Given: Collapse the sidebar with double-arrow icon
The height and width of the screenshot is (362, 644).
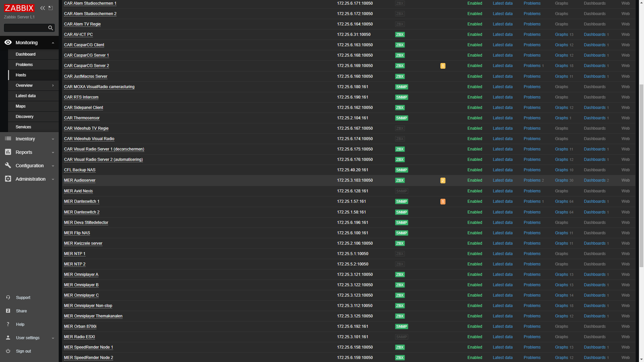Looking at the screenshot, I should click(x=43, y=8).
